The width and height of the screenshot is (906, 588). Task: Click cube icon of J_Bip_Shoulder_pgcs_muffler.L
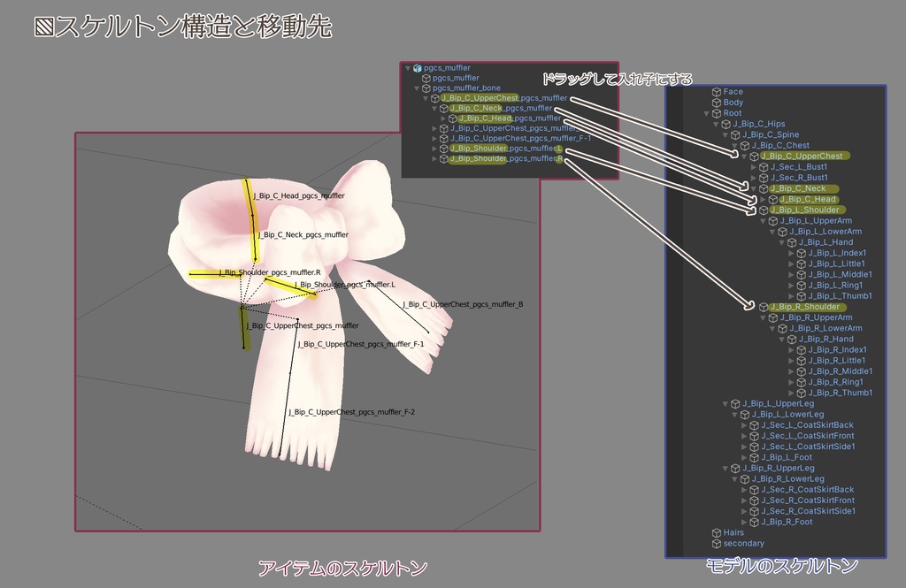coord(444,149)
